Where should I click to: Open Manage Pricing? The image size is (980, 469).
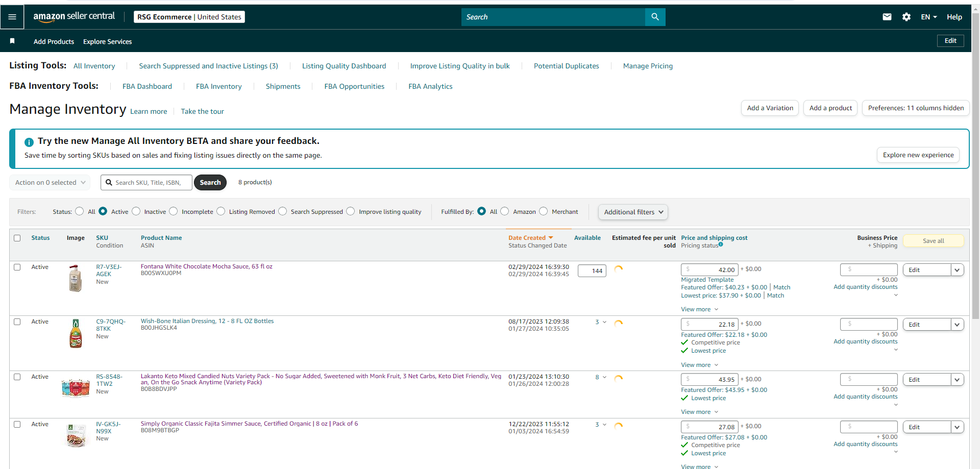648,66
